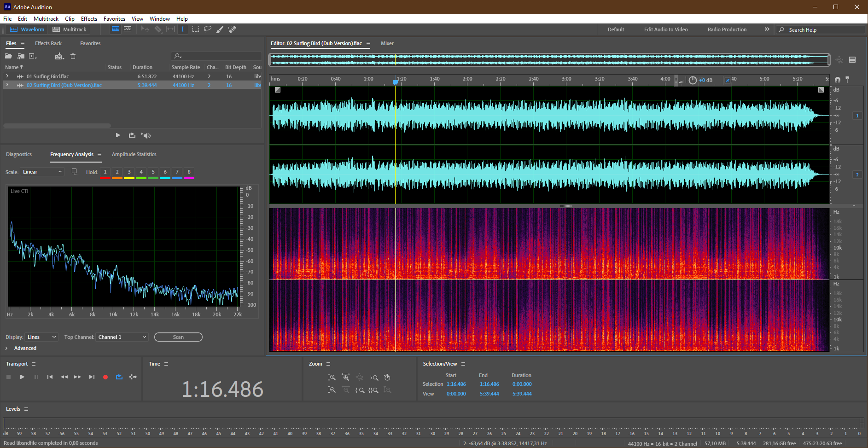
Task: Open the New File dropdown icon
Action: (x=33, y=56)
